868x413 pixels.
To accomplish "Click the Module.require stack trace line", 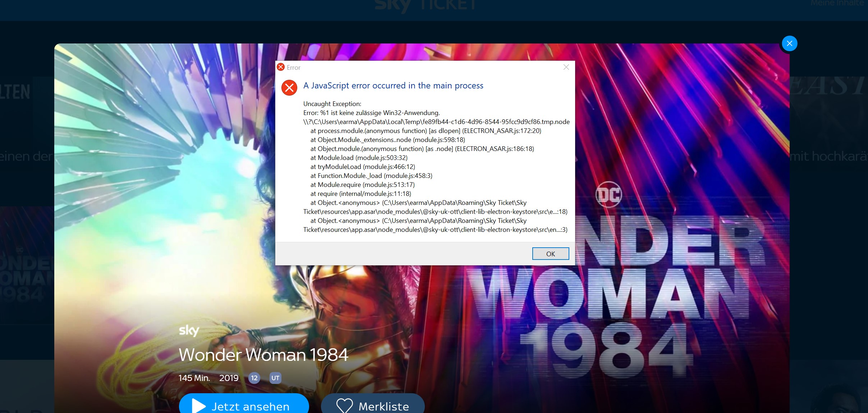I will [x=362, y=185].
